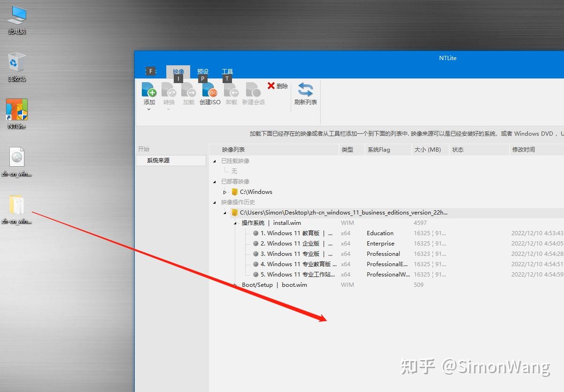
Task: Open the 此电脑 desktop icon
Action: pos(16,16)
